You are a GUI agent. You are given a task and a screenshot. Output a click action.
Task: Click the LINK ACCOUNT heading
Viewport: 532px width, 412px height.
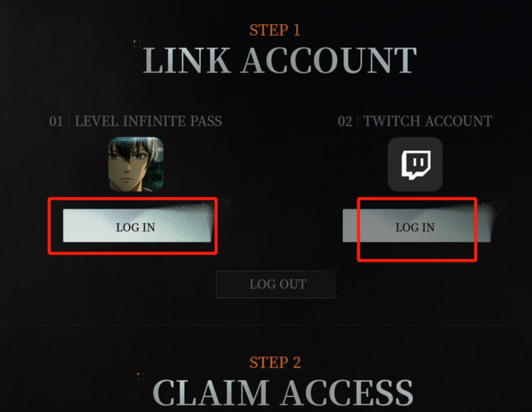(279, 60)
